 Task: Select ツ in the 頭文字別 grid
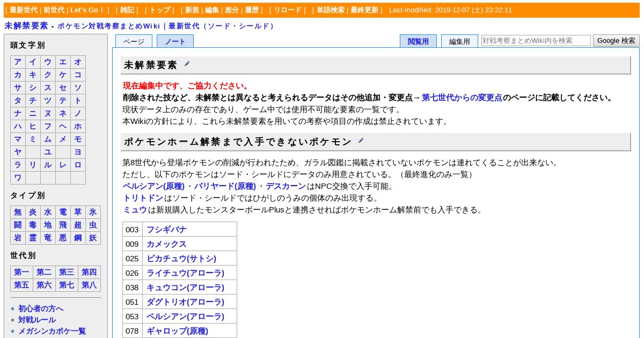pos(48,100)
